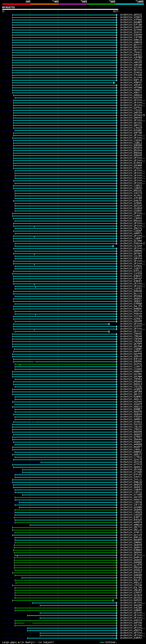146x644 pixels.
Task: Click the red 20% identity legend bar
Action: pyautogui.click(x=16, y=4)
